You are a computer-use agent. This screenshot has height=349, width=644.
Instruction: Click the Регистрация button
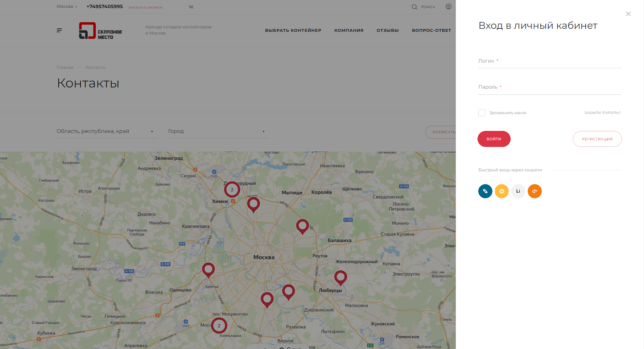click(x=597, y=139)
